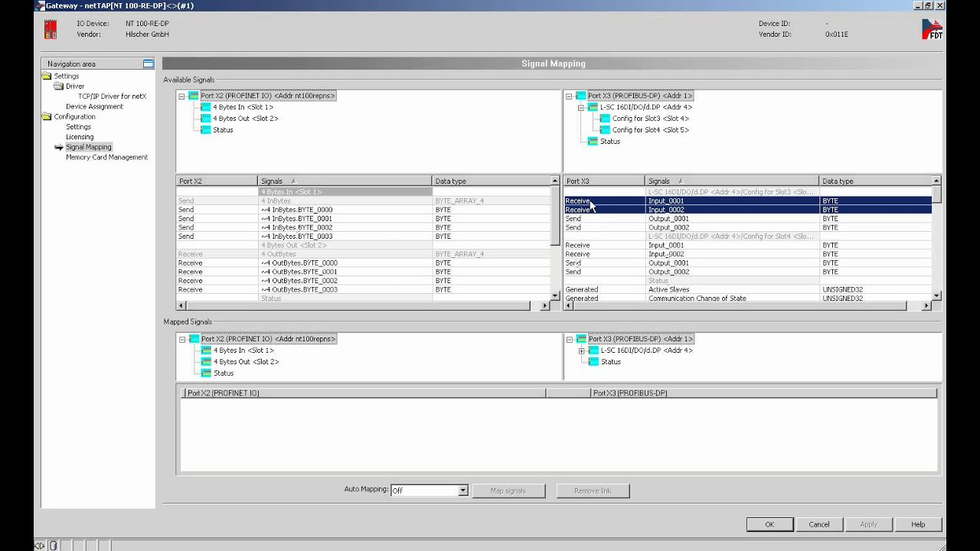This screenshot has width=980, height=551.
Task: Click the OK button
Action: click(769, 524)
